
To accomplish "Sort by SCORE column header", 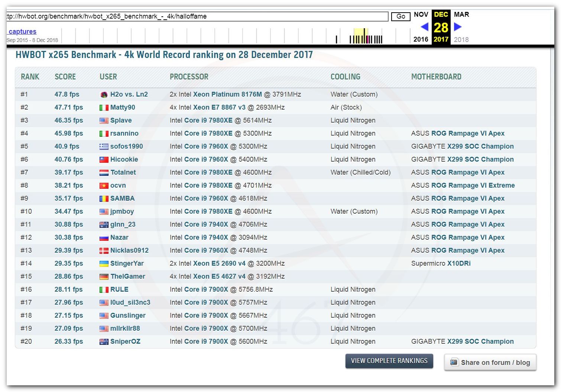I will [x=65, y=77].
